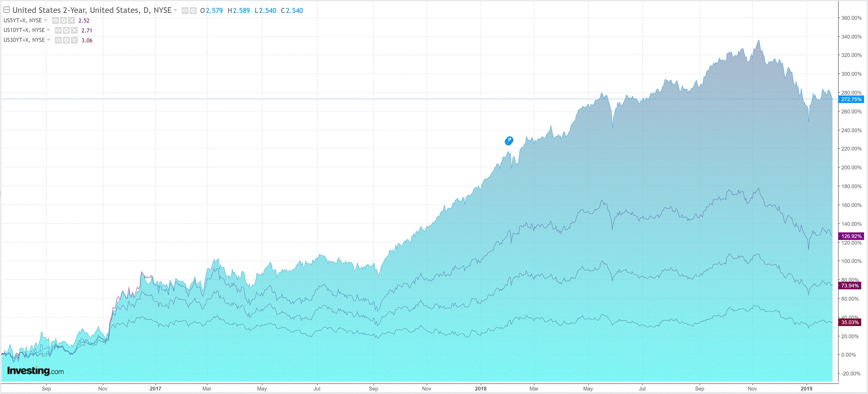
Task: Expand the US30YT=X, NYSE dropdown arrow
Action: point(48,40)
